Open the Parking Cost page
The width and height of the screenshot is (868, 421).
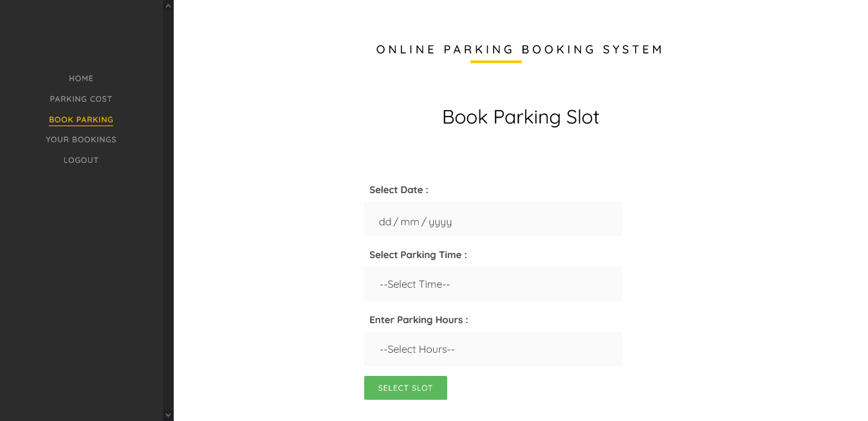[81, 99]
